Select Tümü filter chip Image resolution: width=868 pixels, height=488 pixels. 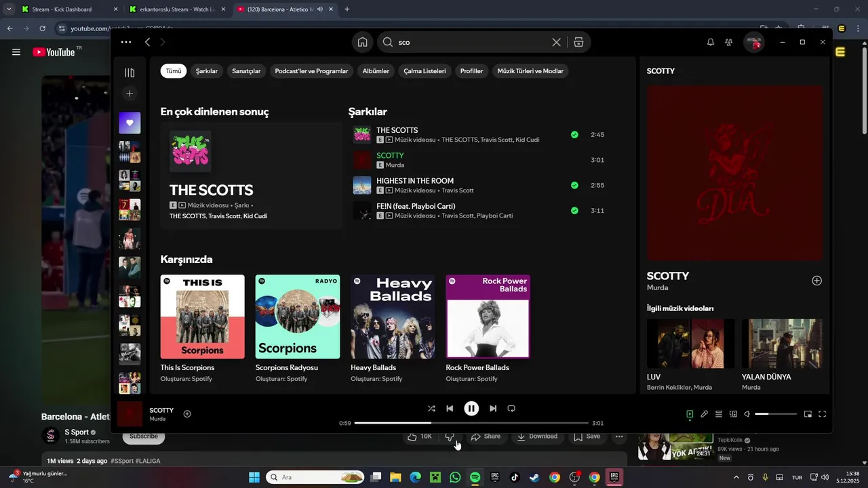click(x=174, y=71)
